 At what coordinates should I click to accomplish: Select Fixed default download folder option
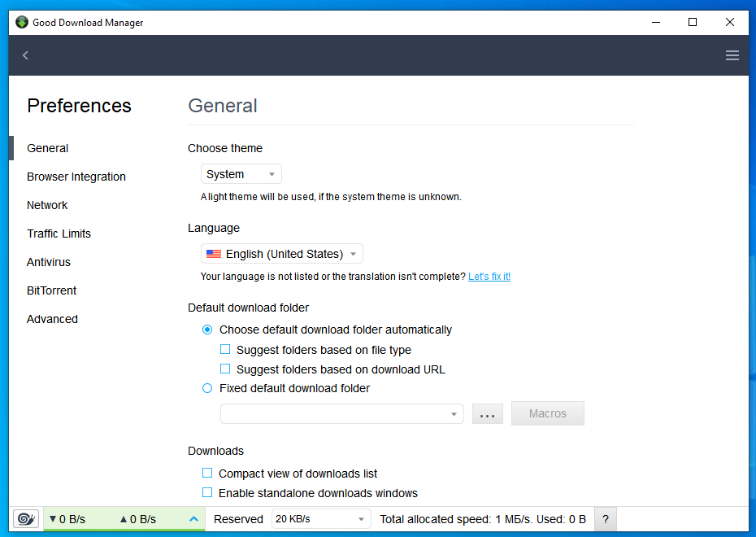(x=207, y=388)
